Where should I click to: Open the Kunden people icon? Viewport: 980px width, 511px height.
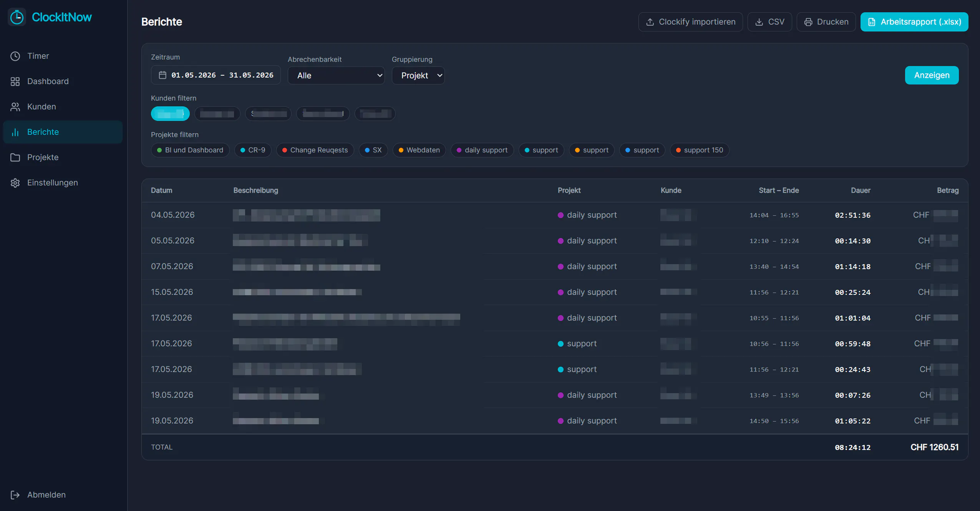(x=15, y=107)
